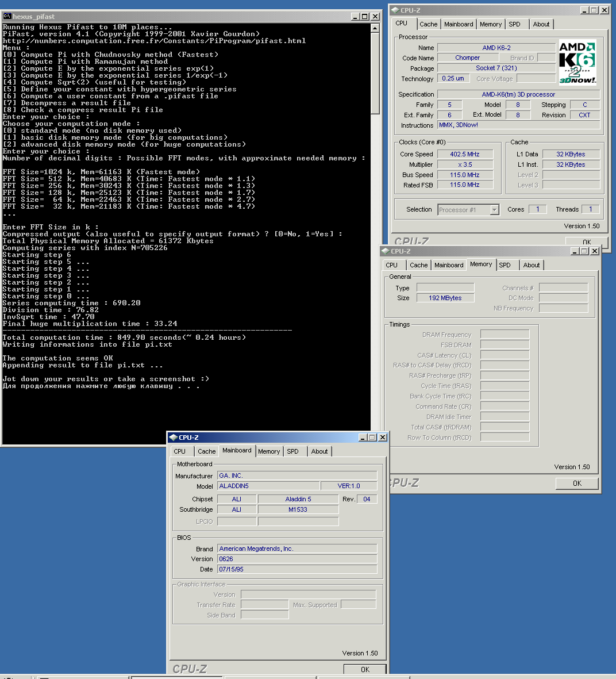Click the hexus_pifast console window title icon

click(7, 17)
